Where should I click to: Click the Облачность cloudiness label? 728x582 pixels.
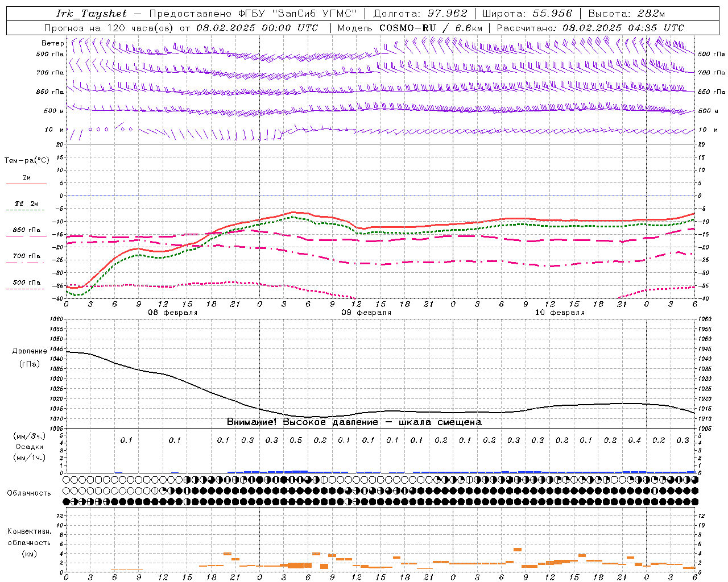coord(29,493)
